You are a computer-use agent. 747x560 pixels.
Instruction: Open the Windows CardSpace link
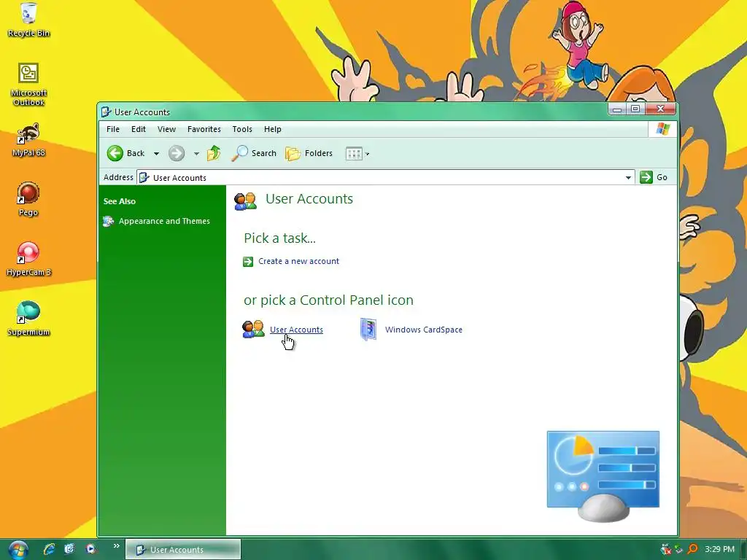point(424,330)
